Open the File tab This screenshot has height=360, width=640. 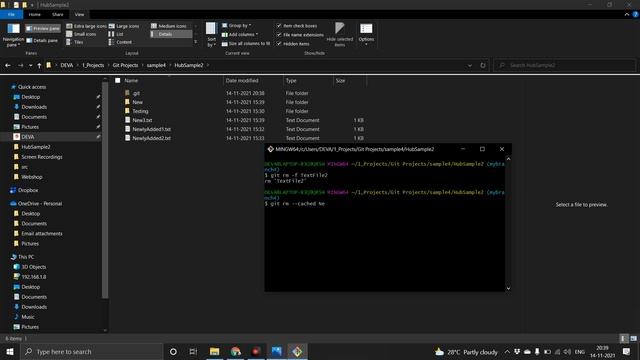coord(11,14)
